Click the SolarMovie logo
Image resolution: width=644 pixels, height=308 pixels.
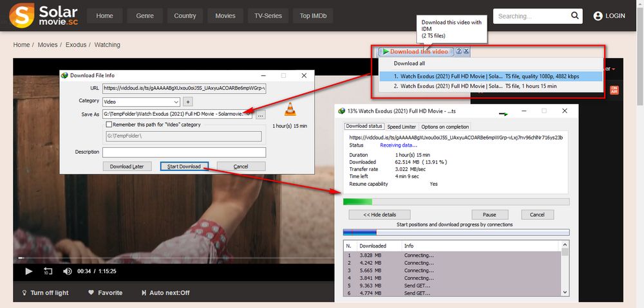pyautogui.click(x=44, y=15)
